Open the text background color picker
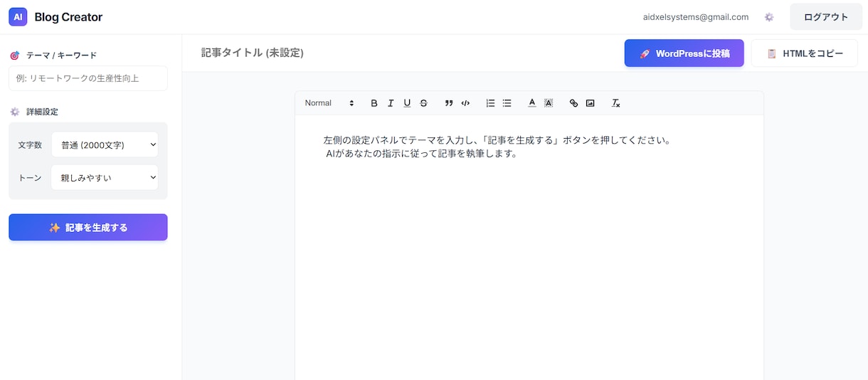 (x=549, y=103)
